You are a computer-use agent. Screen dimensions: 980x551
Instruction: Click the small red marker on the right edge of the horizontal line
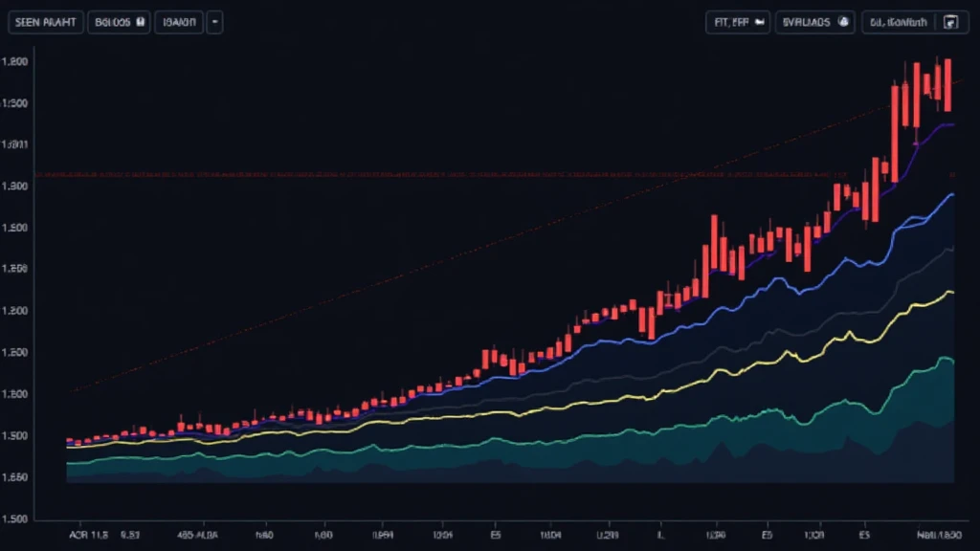[x=953, y=175]
